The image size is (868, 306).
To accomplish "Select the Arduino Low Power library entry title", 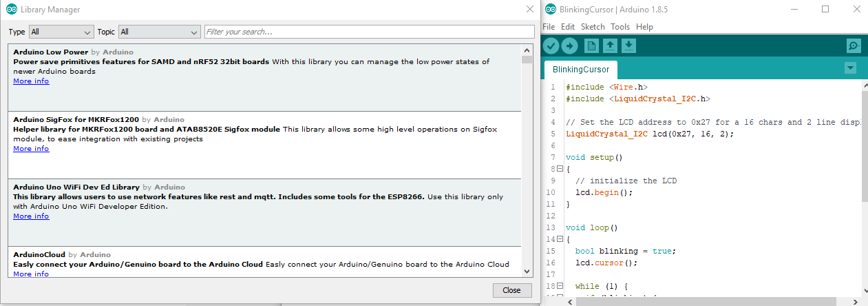I will [x=51, y=52].
